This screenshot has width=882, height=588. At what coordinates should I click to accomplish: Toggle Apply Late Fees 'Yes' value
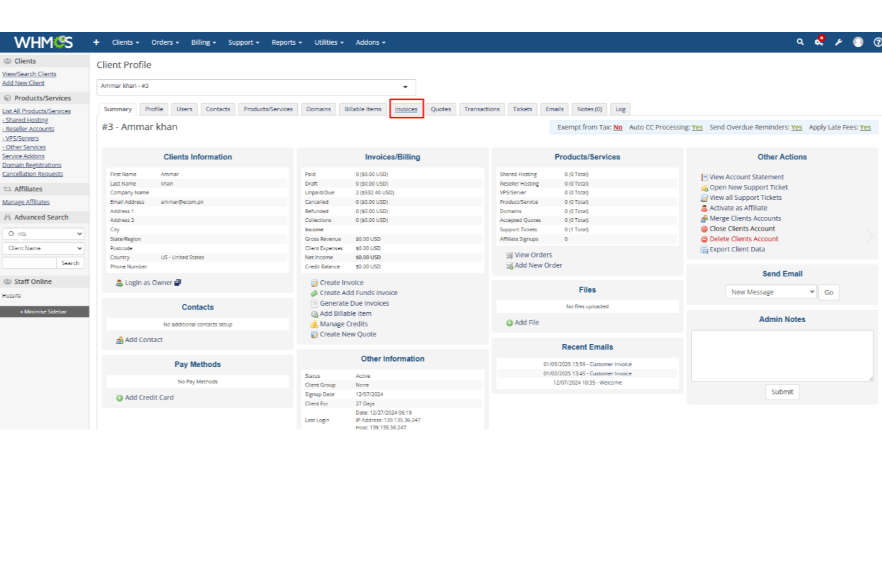pyautogui.click(x=865, y=128)
